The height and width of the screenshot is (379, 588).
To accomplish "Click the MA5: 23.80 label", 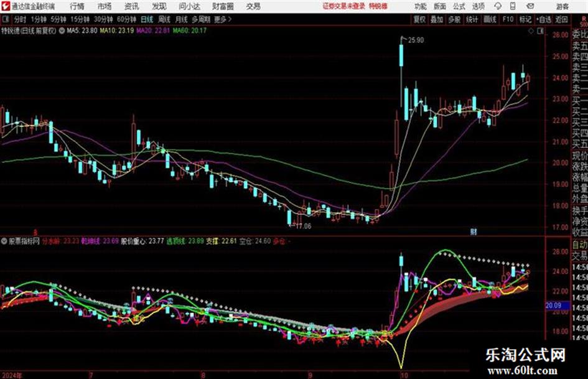I will click(82, 30).
